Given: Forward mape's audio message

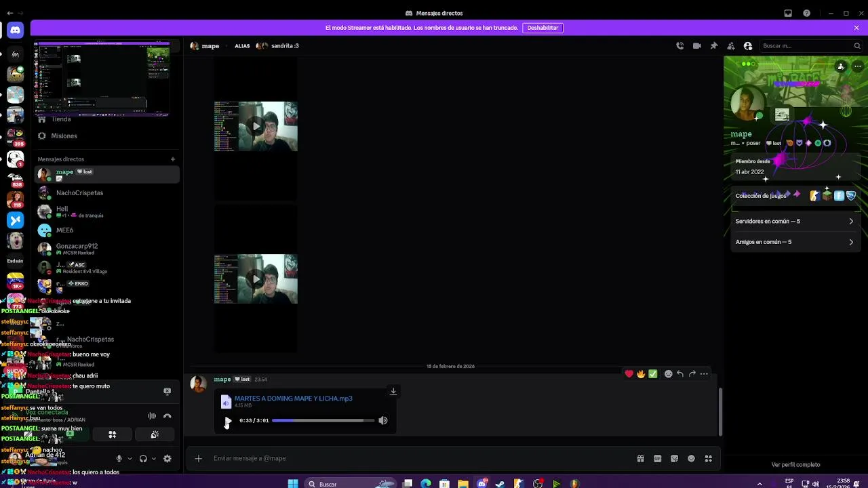Looking at the screenshot, I should tap(692, 374).
